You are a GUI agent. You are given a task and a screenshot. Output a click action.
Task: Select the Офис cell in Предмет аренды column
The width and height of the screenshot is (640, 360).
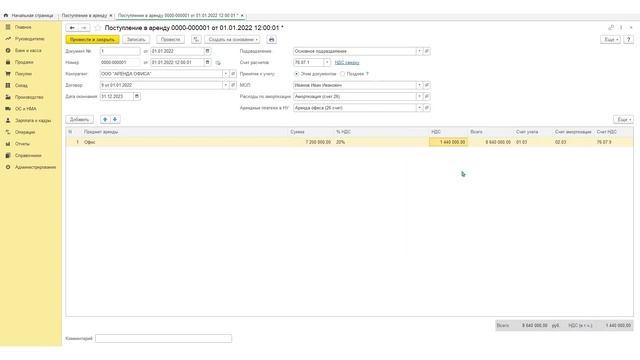184,142
